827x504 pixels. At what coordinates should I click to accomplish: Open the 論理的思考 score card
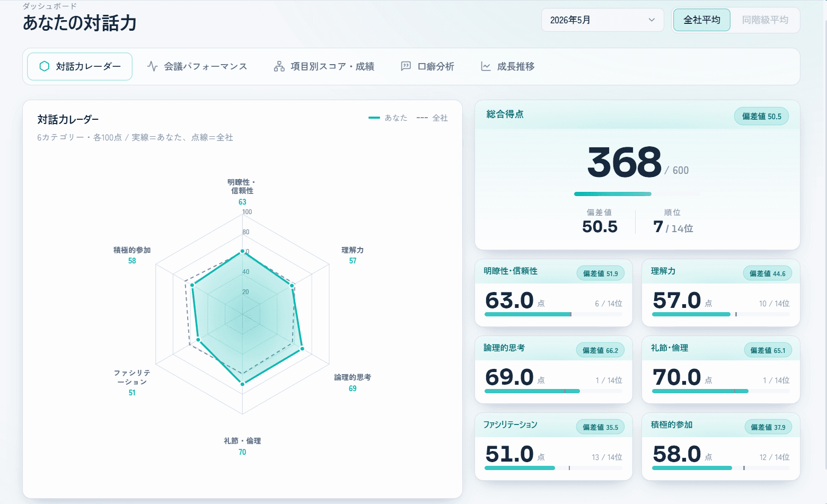point(553,369)
